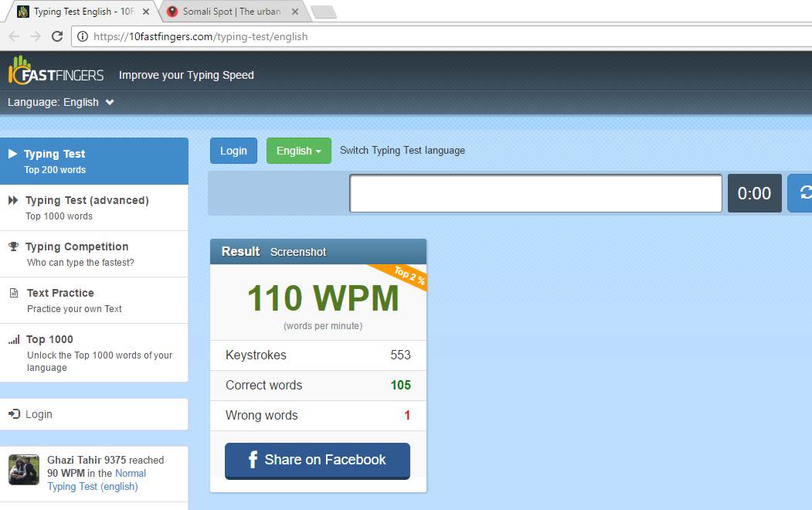812x510 pixels.
Task: Click Ghazi Tahir's profile avatar
Action: (24, 469)
